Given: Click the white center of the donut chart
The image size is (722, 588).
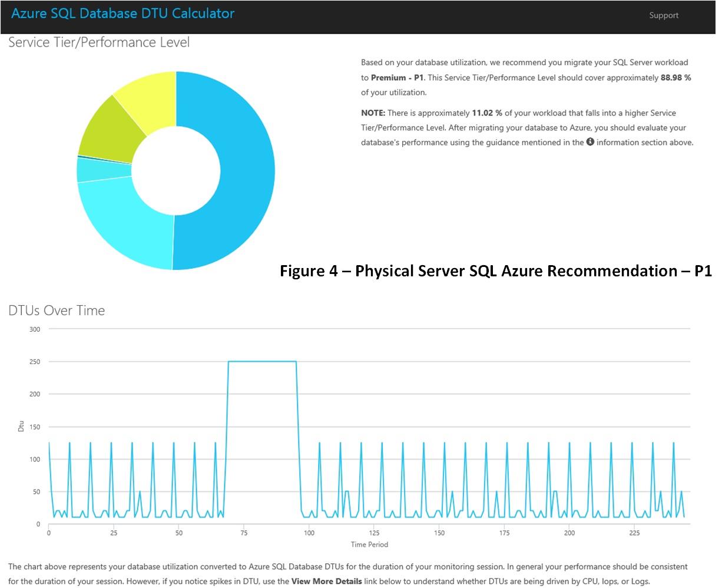Looking at the screenshot, I should tap(175, 171).
